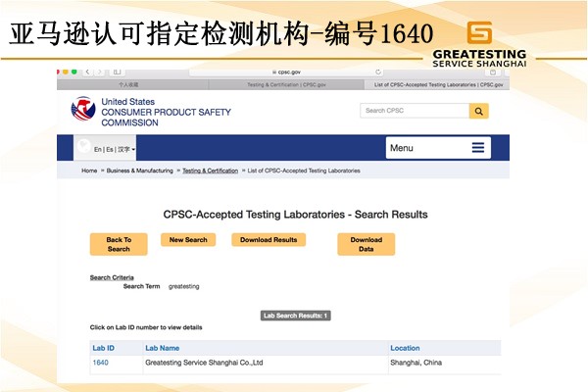The width and height of the screenshot is (588, 392).
Task: Toggle the Safari sidebar icon
Action: (117, 72)
